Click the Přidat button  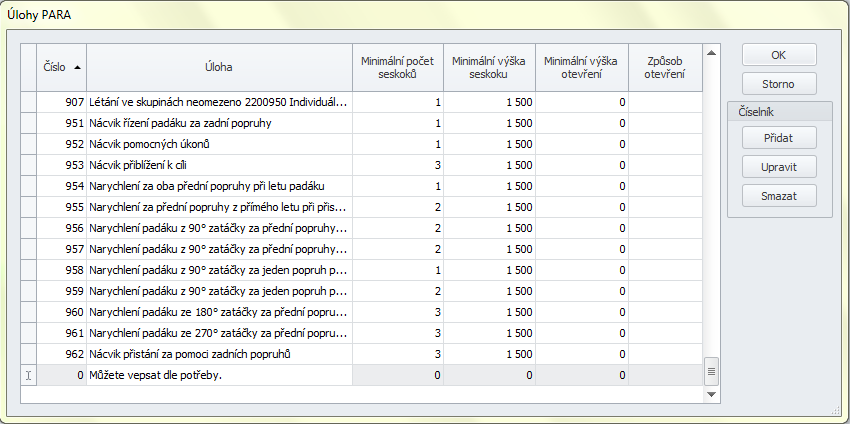pyautogui.click(x=779, y=138)
